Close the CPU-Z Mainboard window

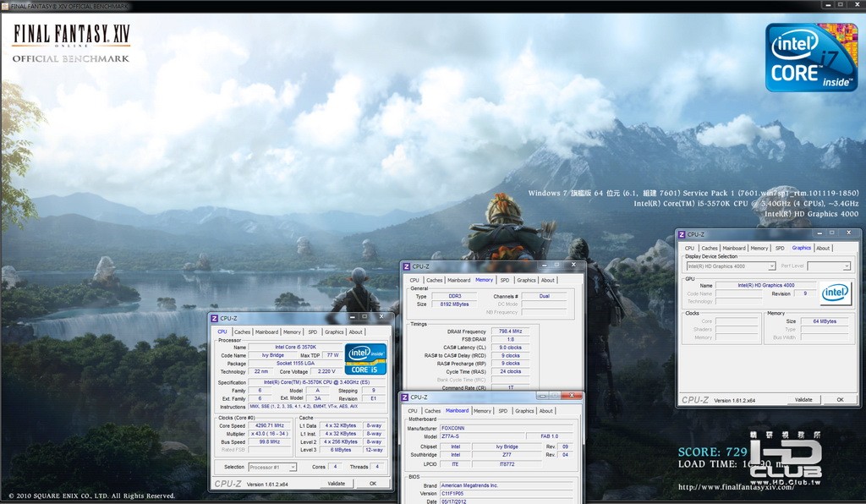pos(573,395)
